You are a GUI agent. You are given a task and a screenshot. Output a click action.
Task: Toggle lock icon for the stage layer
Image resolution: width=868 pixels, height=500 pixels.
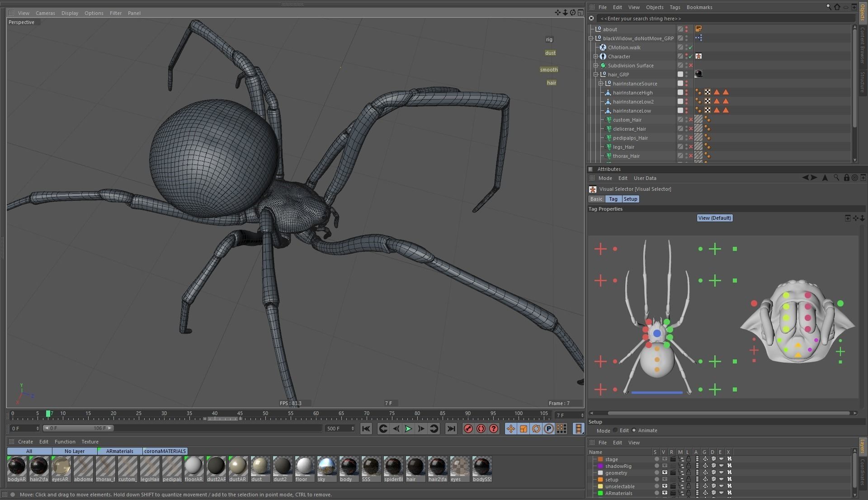tap(689, 459)
